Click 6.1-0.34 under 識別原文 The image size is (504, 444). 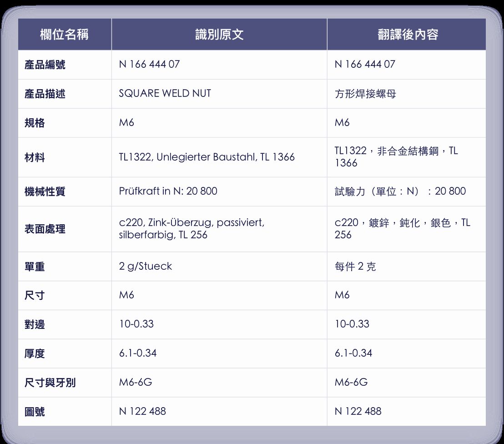click(219, 353)
